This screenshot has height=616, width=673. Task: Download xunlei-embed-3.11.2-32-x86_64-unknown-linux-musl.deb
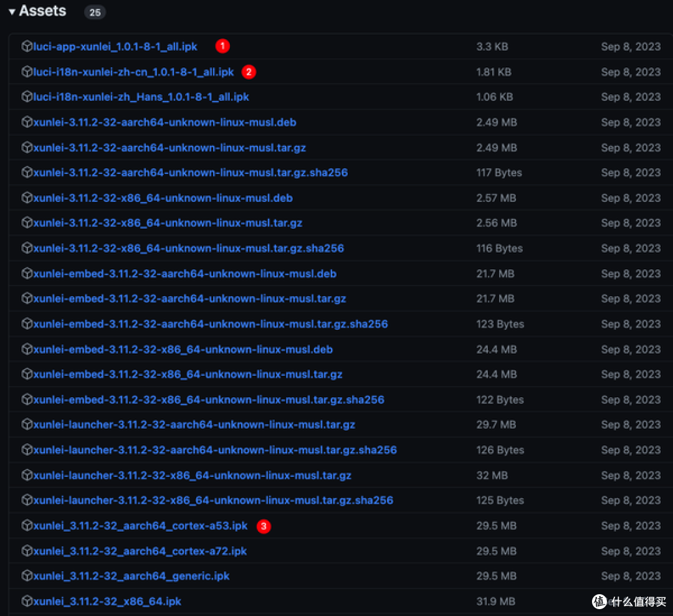183,349
